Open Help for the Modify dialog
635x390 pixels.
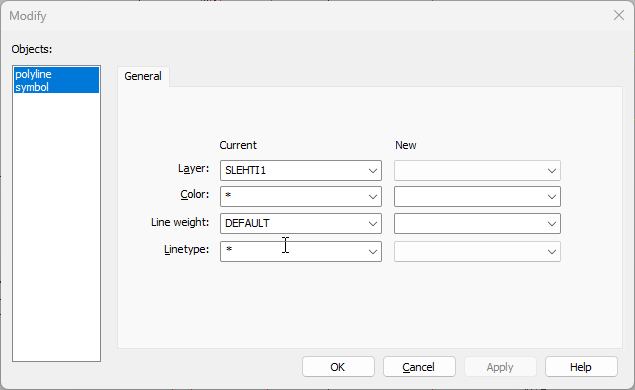(x=581, y=367)
